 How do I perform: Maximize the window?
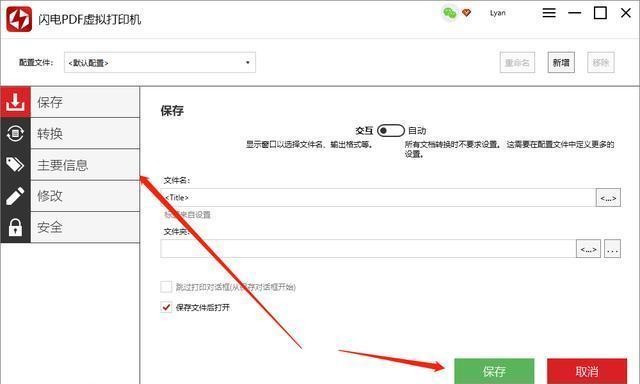tap(600, 13)
